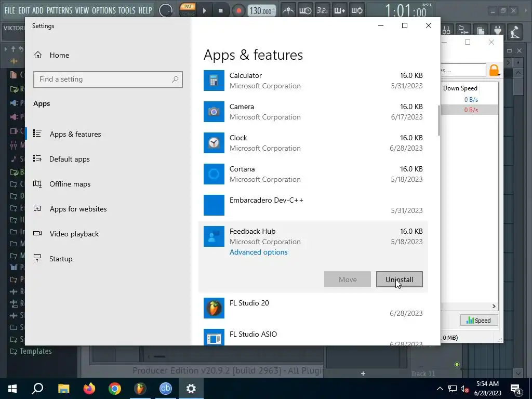Open the FILE menu in FL Studio
This screenshot has height=399, width=532.
(x=9, y=10)
